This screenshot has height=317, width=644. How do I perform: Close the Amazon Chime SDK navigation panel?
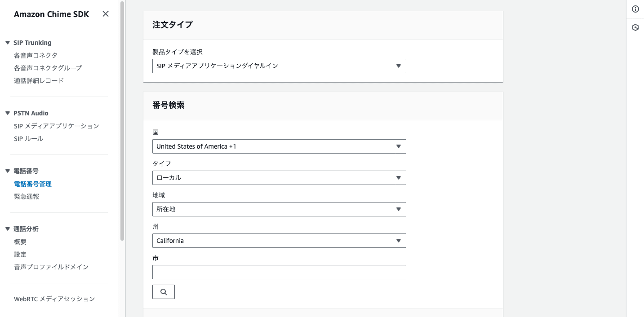(106, 14)
